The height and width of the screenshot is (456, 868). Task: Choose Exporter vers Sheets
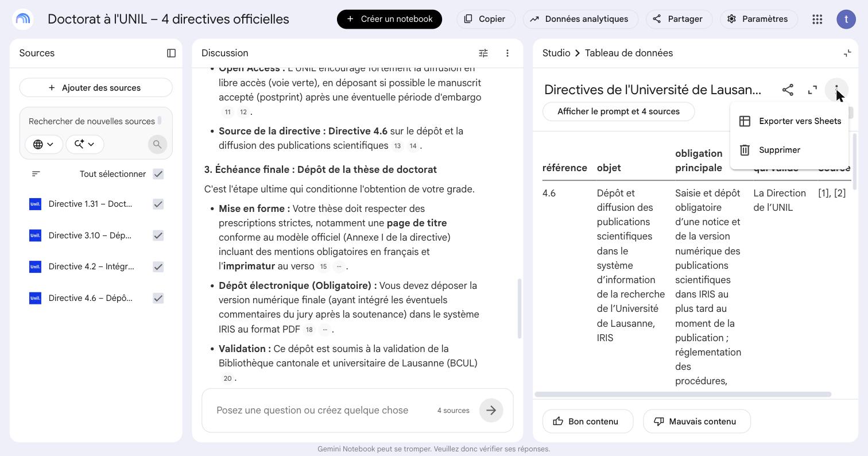[x=789, y=121]
